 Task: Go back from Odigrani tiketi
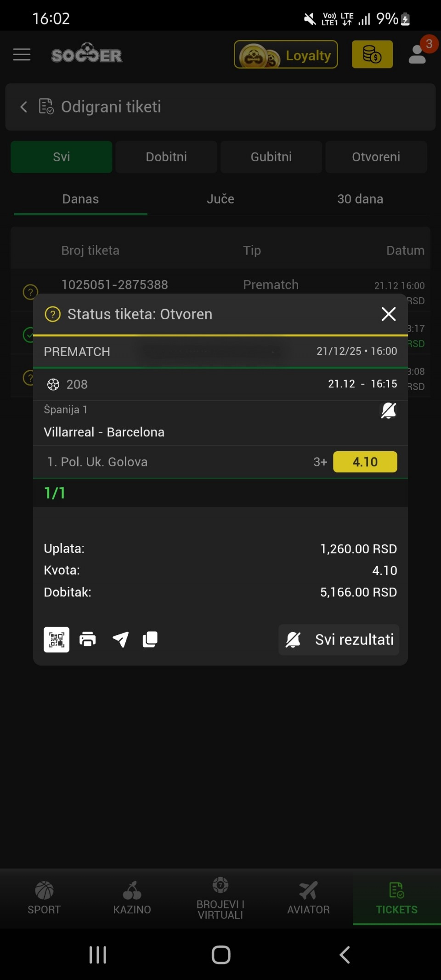click(24, 107)
